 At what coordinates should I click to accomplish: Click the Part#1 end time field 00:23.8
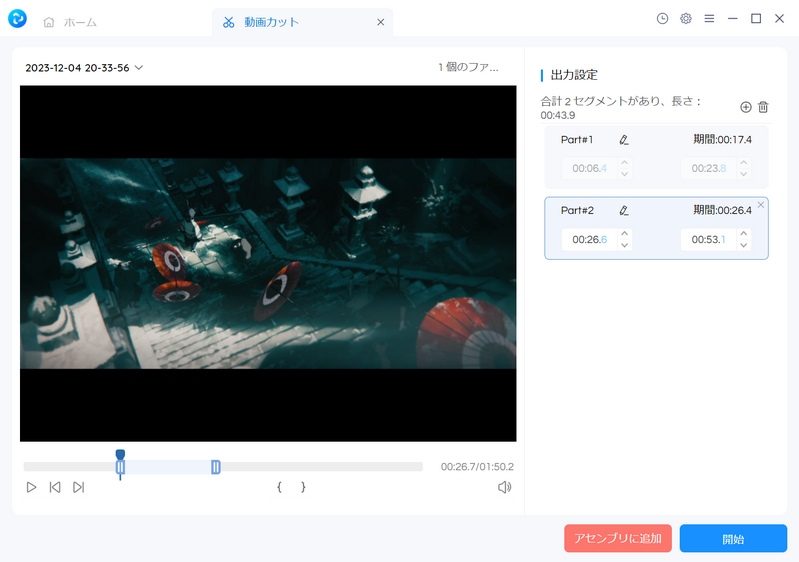click(x=709, y=168)
